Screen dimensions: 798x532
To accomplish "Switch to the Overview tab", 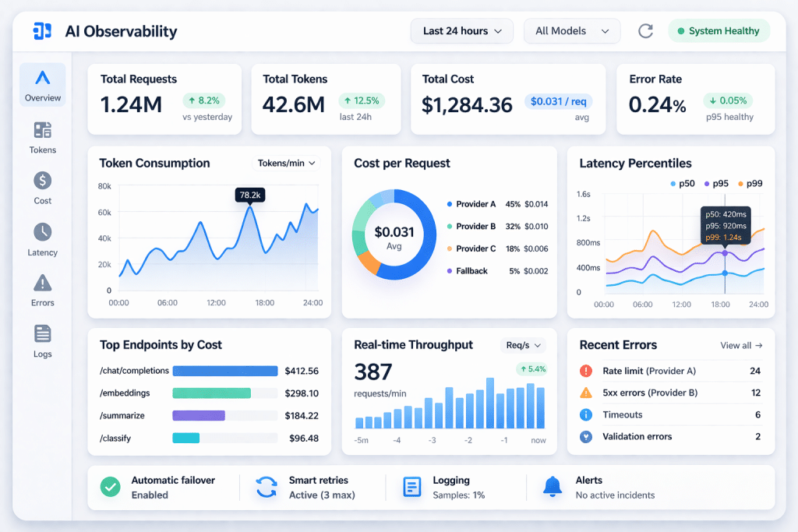I will [x=42, y=86].
